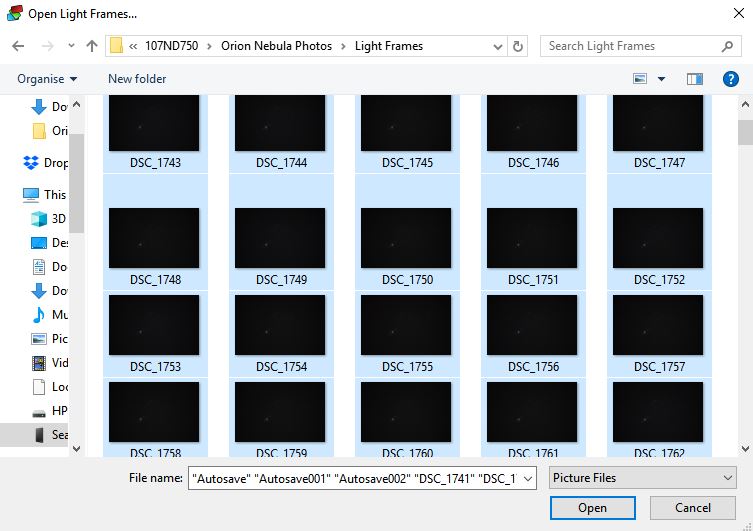Close the Open Light Frames dialog

click(739, 13)
